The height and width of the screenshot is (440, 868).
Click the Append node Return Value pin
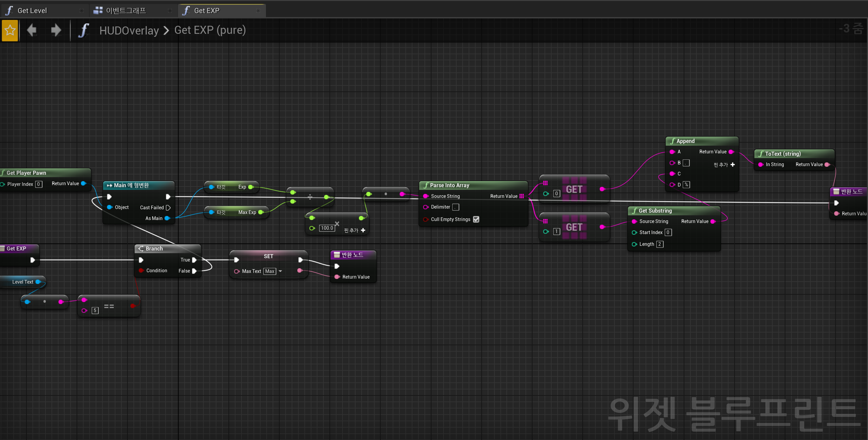731,152
